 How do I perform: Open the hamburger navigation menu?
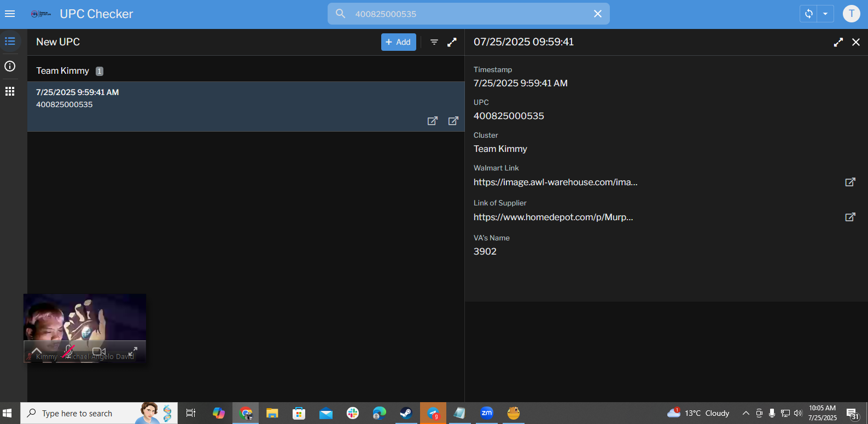click(x=10, y=14)
